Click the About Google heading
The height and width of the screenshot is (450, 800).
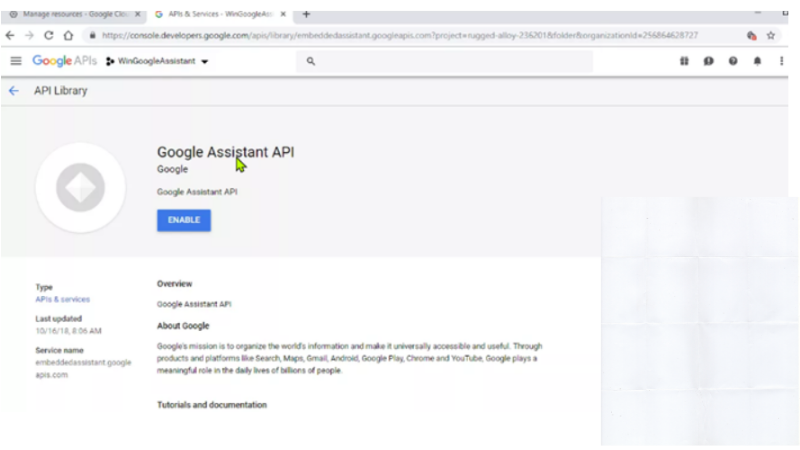coord(183,326)
